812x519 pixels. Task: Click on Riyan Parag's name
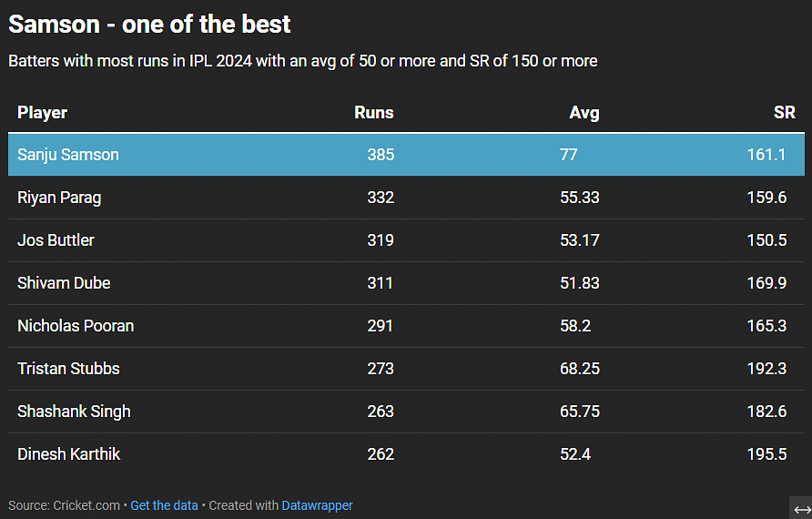click(59, 198)
